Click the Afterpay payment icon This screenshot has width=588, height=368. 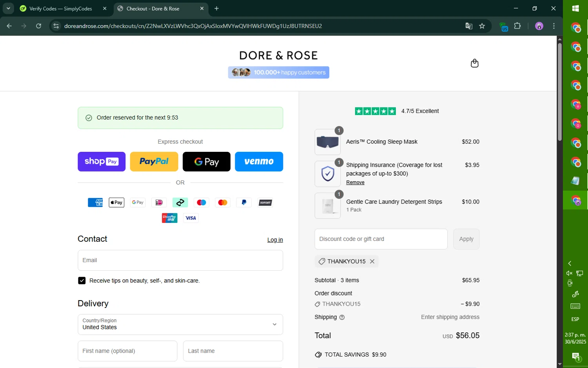[x=180, y=202]
